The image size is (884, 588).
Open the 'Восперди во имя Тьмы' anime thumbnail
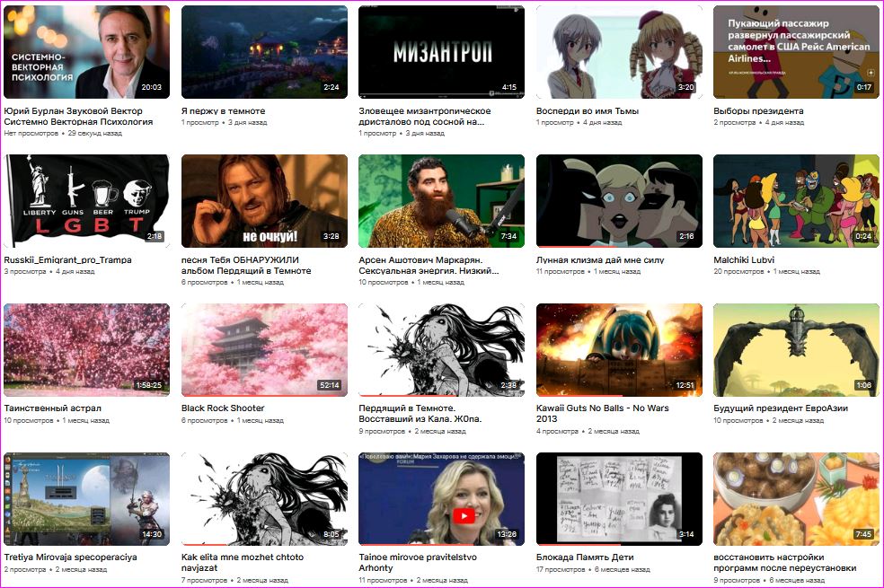click(x=619, y=52)
